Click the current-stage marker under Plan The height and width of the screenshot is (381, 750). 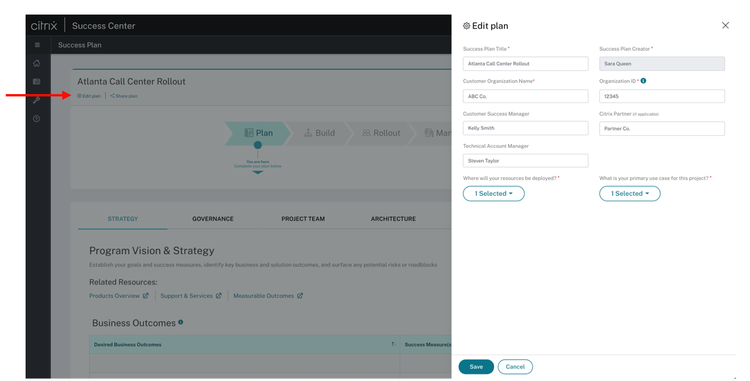tap(258, 145)
